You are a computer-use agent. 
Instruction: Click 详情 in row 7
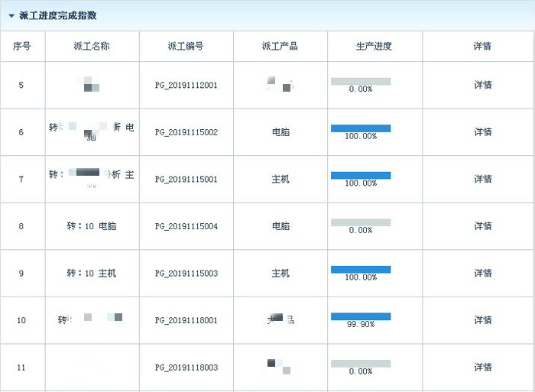(x=482, y=179)
